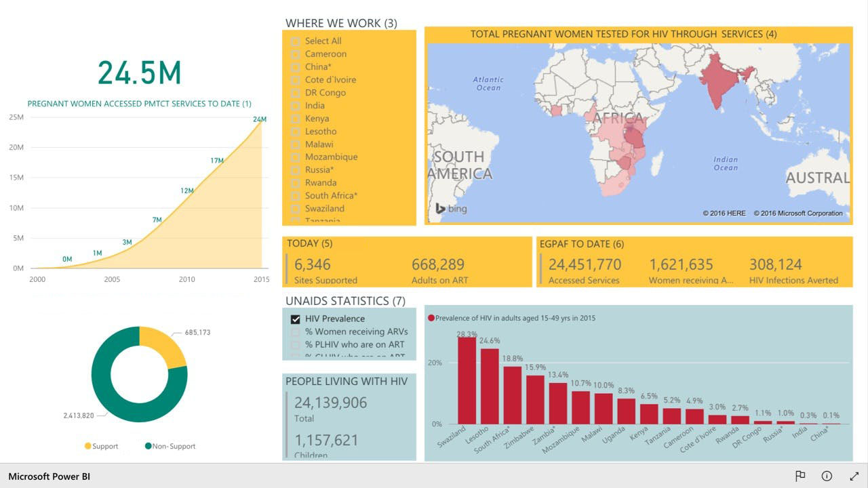The height and width of the screenshot is (488, 868).
Task: Click the PEOPLE LIVING WITH HIV title
Action: [x=347, y=382]
